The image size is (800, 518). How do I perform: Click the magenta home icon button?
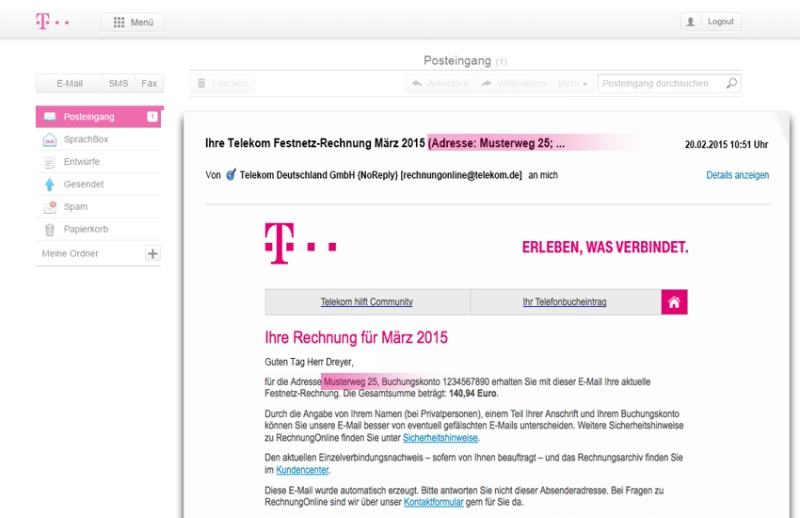tap(674, 302)
